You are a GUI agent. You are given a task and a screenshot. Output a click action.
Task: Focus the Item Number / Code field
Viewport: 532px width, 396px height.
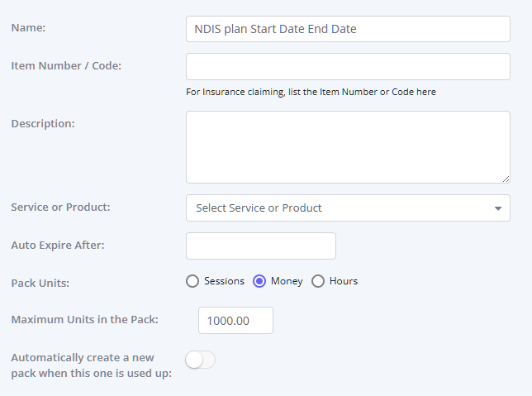pyautogui.click(x=347, y=67)
